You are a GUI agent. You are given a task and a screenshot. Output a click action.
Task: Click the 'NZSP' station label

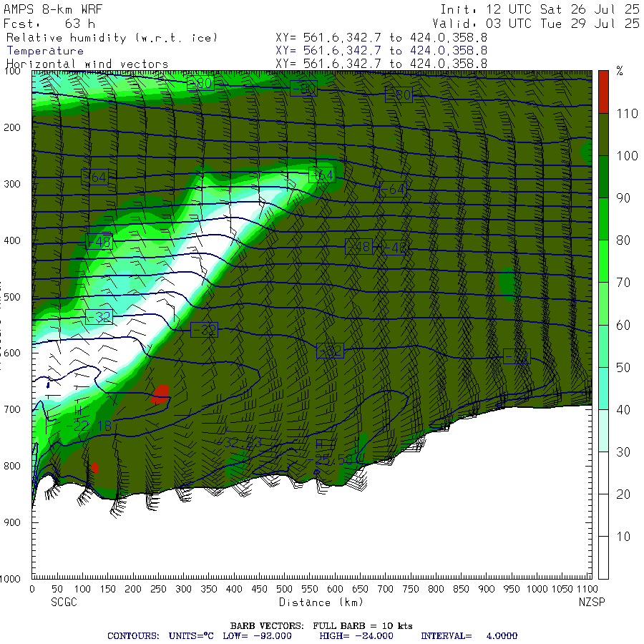592,602
